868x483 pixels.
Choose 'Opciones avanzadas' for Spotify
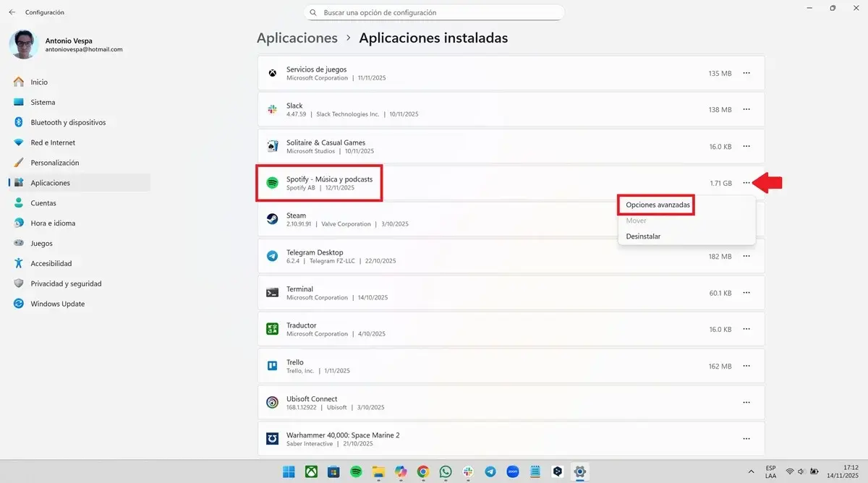coord(655,205)
